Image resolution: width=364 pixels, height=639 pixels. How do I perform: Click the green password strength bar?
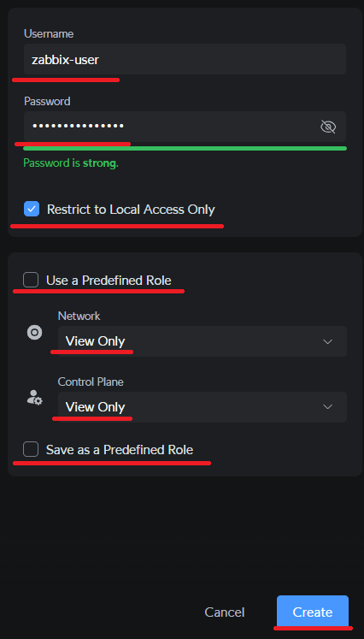pos(185,148)
